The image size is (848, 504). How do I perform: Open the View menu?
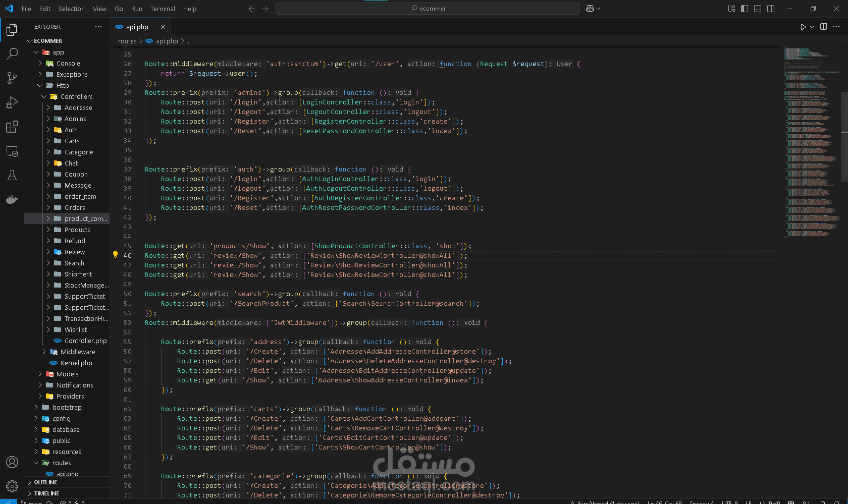pyautogui.click(x=99, y=9)
